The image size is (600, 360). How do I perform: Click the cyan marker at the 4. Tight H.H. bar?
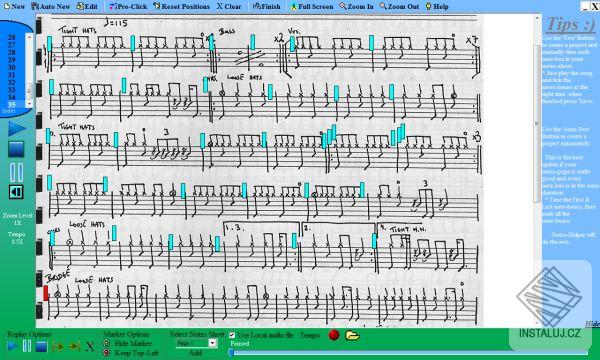click(x=374, y=241)
